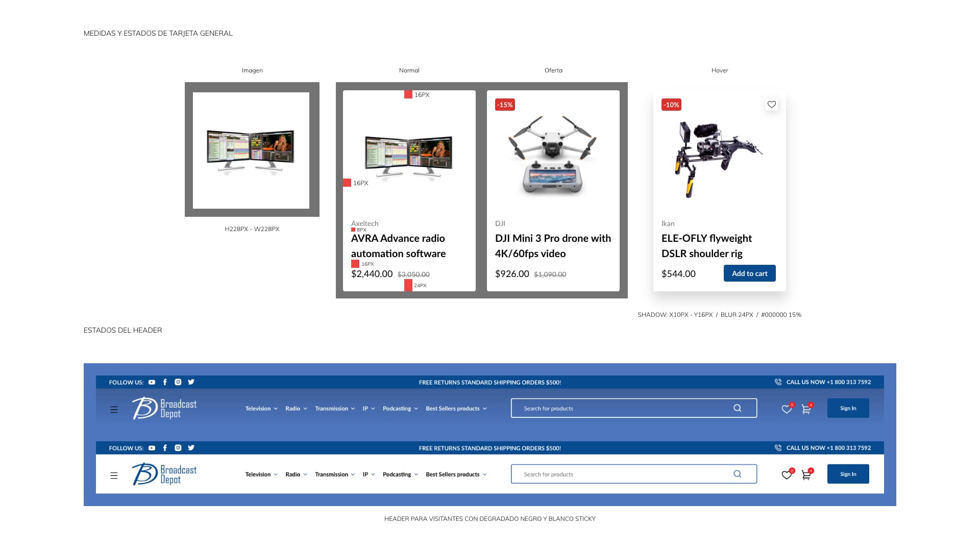Viewport: 980px width, 551px height.
Task: Expand Radio menu in white header
Action: point(296,474)
